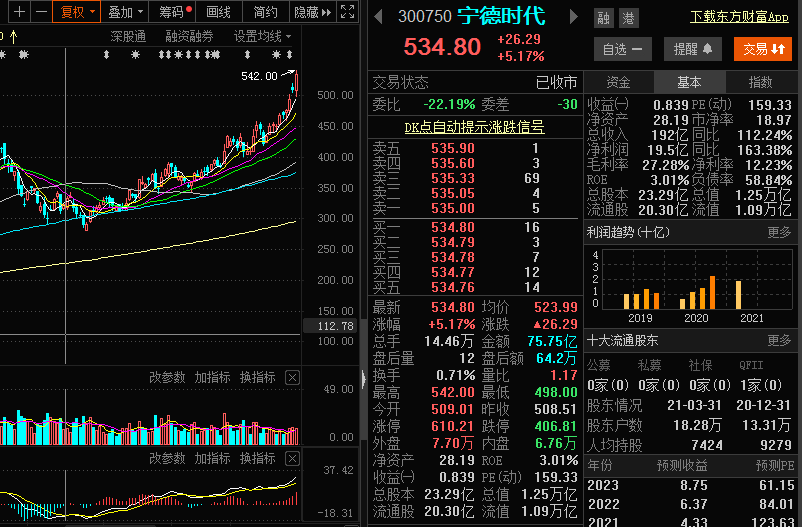
Task: Click 换指标 in volume indicator panel
Action: pos(258,378)
